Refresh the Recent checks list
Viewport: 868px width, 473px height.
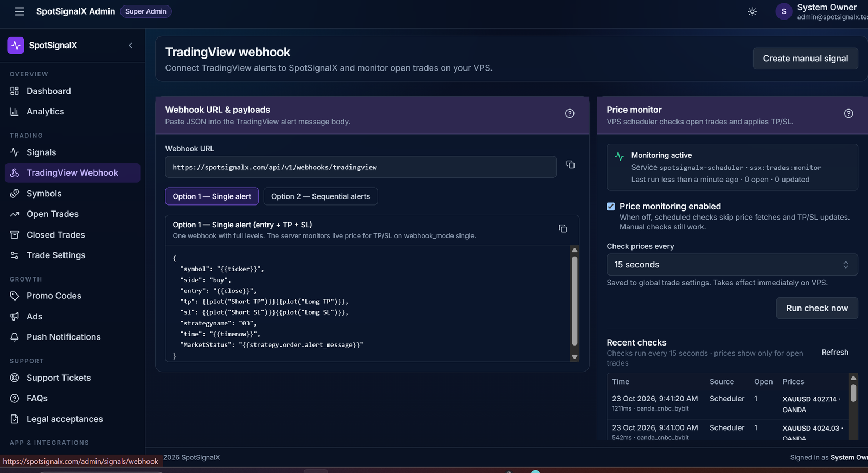click(x=834, y=353)
